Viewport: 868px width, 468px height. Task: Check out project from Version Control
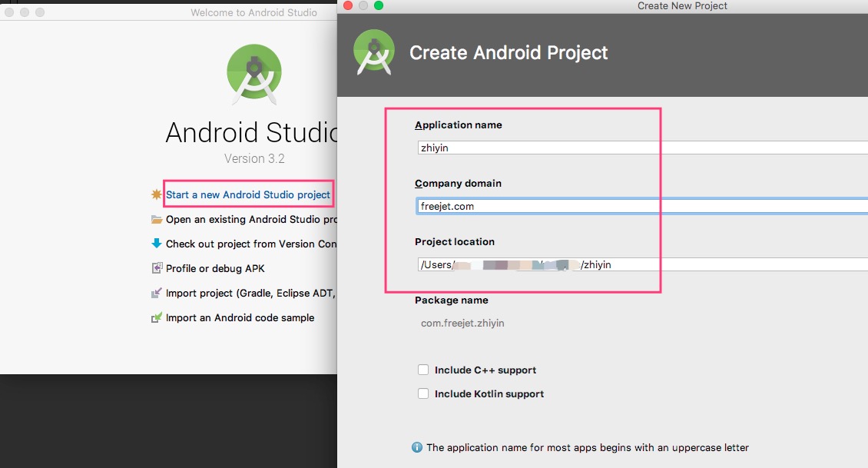(251, 244)
